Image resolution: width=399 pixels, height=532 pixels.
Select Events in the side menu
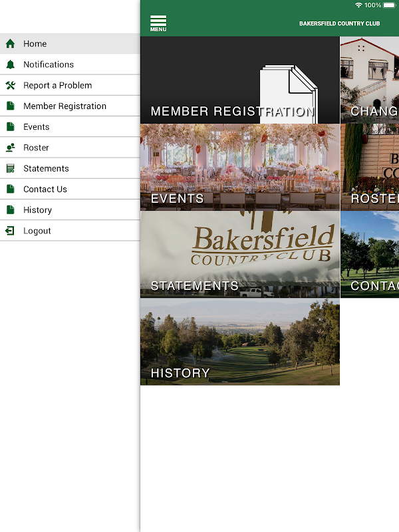click(x=70, y=127)
